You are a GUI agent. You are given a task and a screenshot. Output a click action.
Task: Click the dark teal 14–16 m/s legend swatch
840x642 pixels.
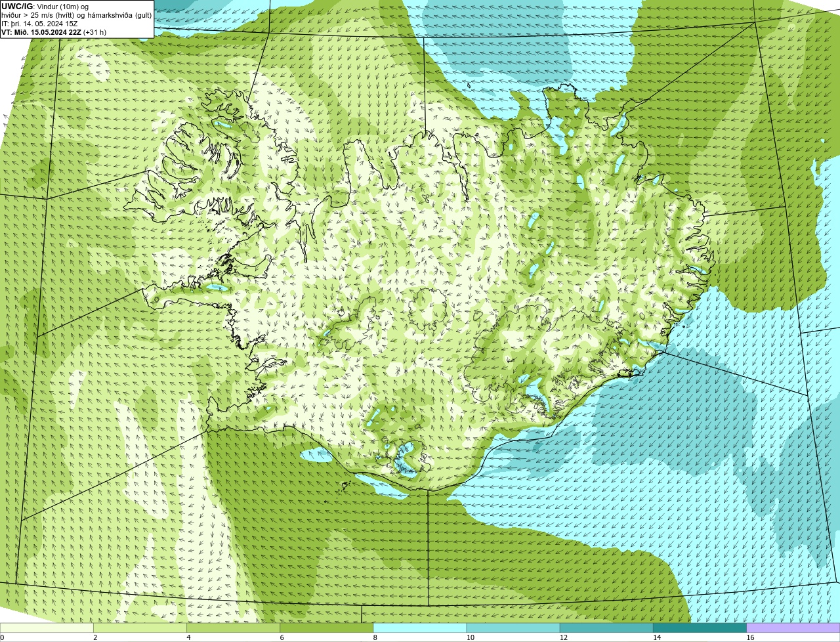pyautogui.click(x=700, y=628)
